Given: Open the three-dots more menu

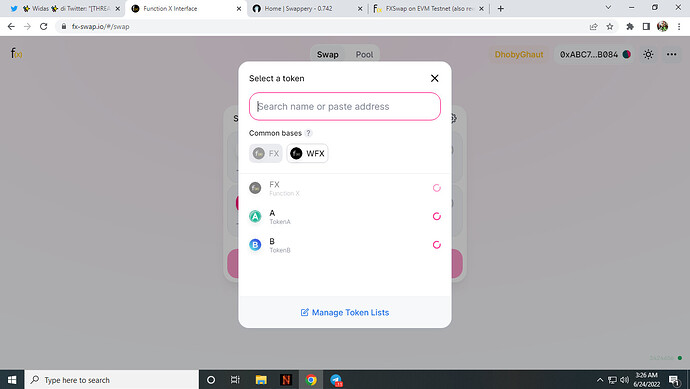Looking at the screenshot, I should [x=672, y=55].
